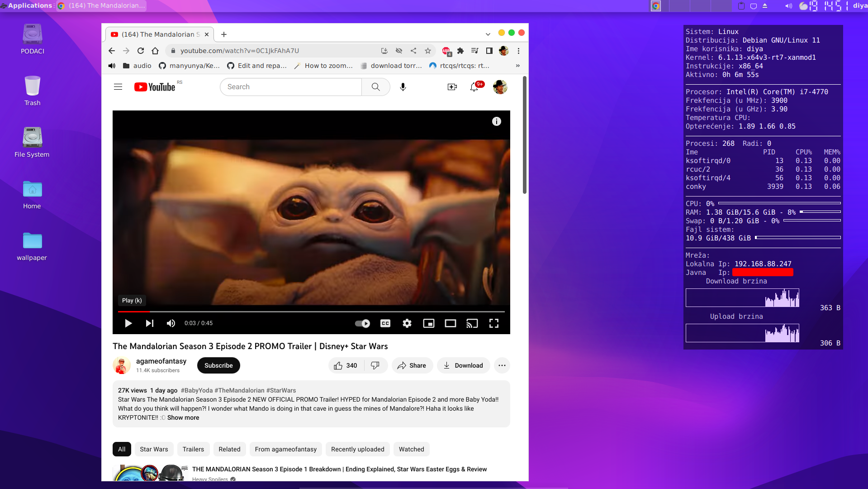This screenshot has height=489, width=868.
Task: Open YouTube account avatar menu
Action: 500,87
